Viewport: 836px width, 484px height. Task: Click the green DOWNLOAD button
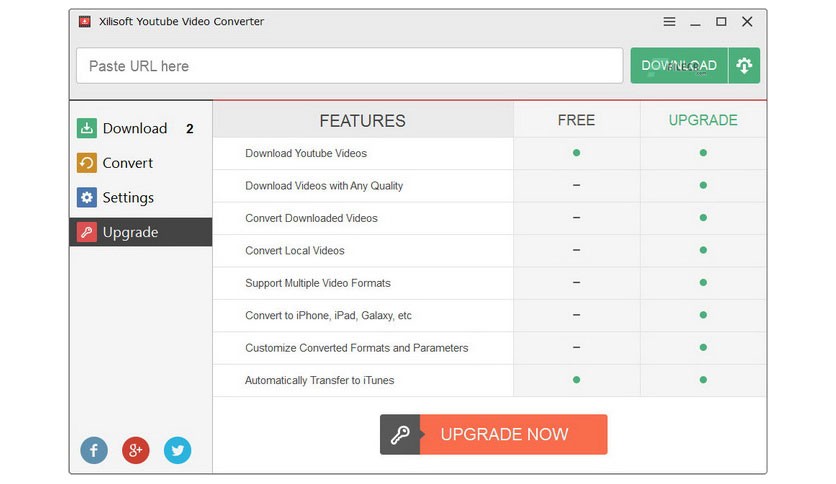pyautogui.click(x=679, y=66)
